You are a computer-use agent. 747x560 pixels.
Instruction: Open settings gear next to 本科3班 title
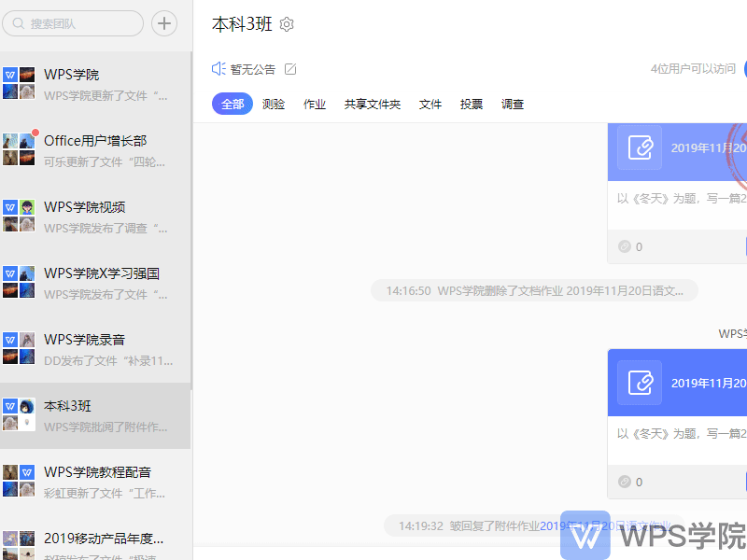[x=287, y=24]
